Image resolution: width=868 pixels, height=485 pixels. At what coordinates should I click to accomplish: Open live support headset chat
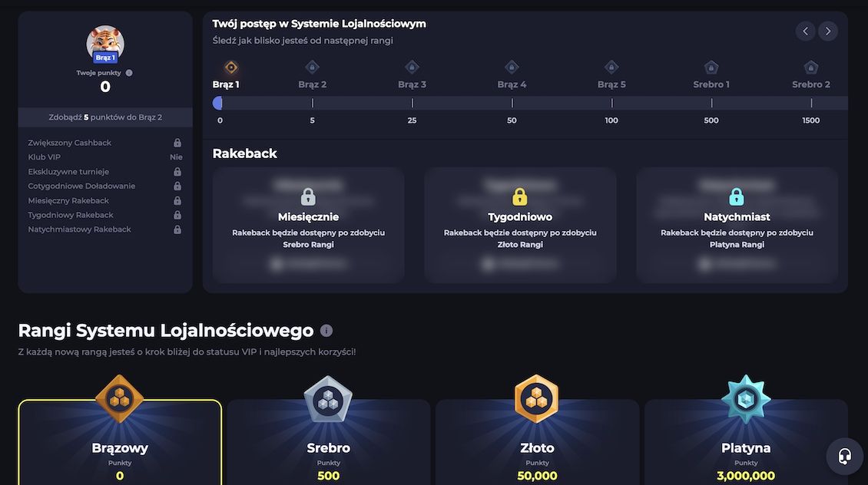844,457
